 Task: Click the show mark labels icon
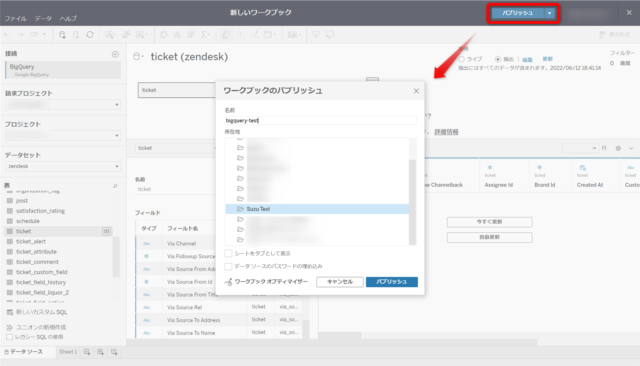[241, 35]
